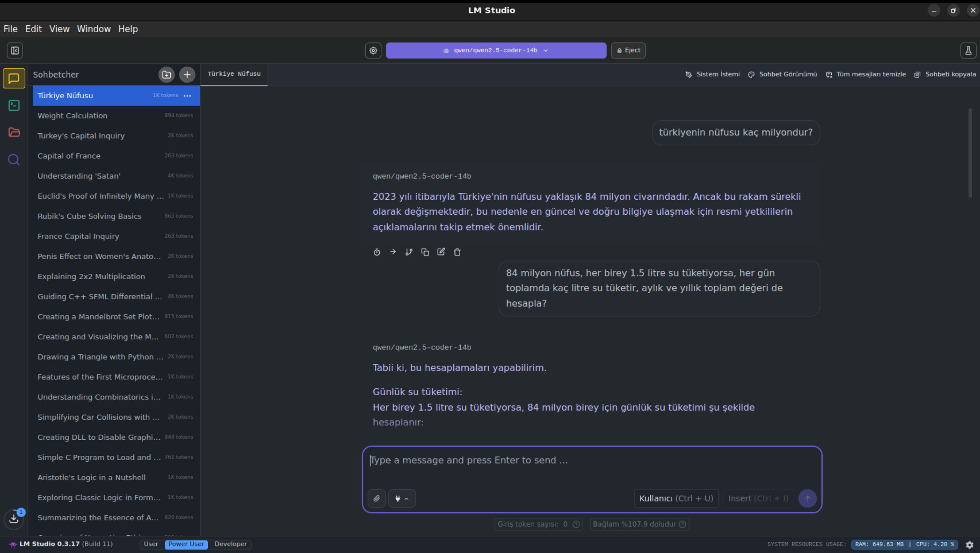This screenshot has height=553, width=980.
Task: Open the File menu
Action: tap(11, 29)
